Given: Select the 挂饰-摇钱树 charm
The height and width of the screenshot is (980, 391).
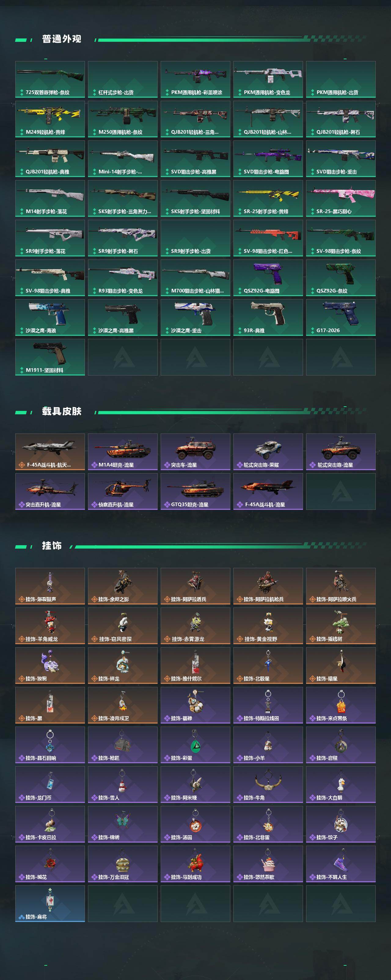Looking at the screenshot, I should pyautogui.click(x=341, y=626).
